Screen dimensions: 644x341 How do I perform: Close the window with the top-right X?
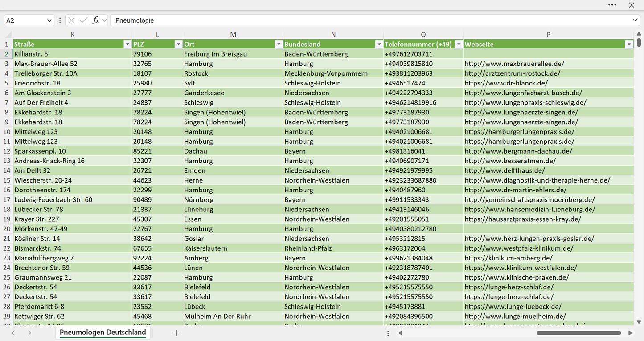[632, 5]
